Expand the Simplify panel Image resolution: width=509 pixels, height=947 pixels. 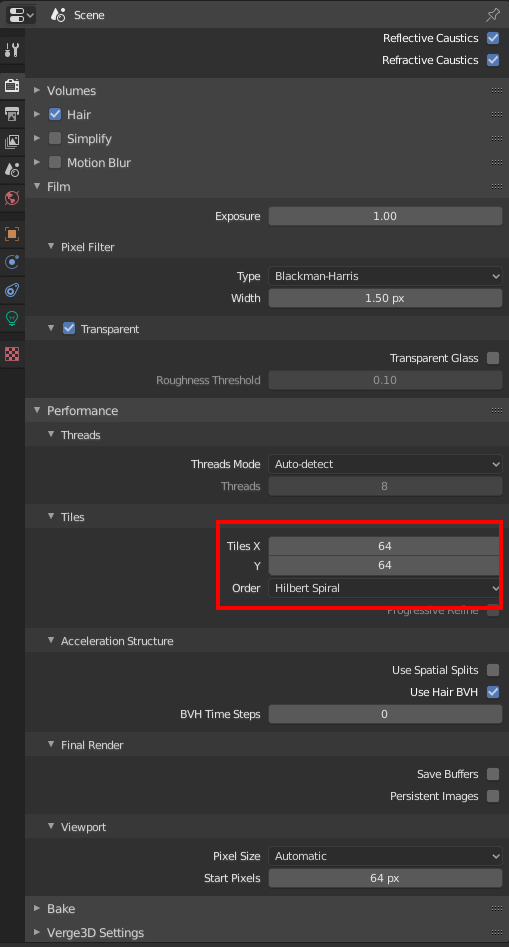37,138
